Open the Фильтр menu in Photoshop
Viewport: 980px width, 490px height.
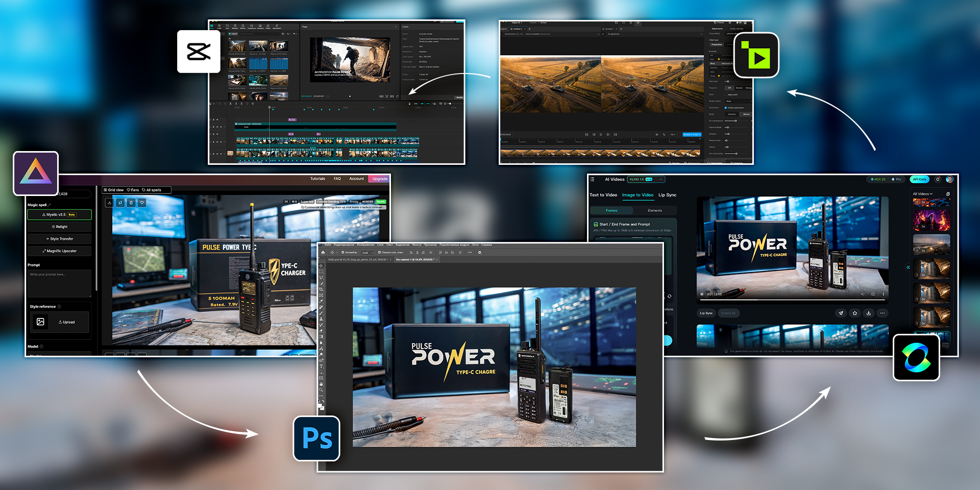(x=417, y=245)
